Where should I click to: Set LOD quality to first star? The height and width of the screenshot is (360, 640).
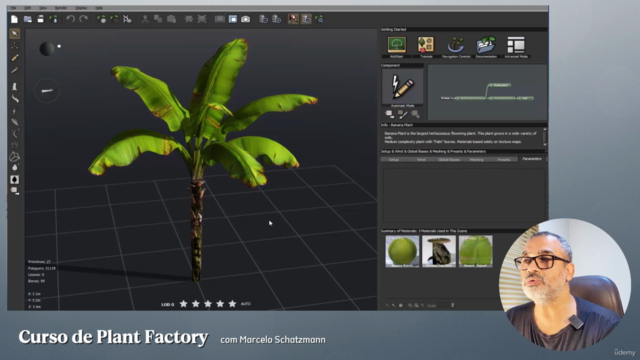[184, 304]
